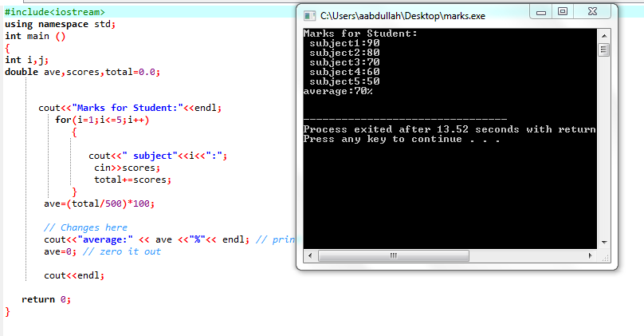Click console line 'Process exited after 13.52 seconds'
This screenshot has width=644, height=336.
(450, 129)
